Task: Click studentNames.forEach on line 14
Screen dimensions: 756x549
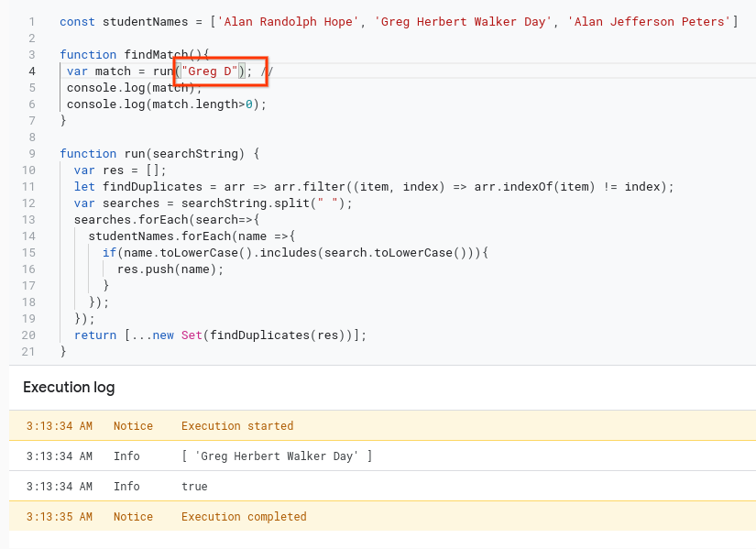Action: (159, 236)
